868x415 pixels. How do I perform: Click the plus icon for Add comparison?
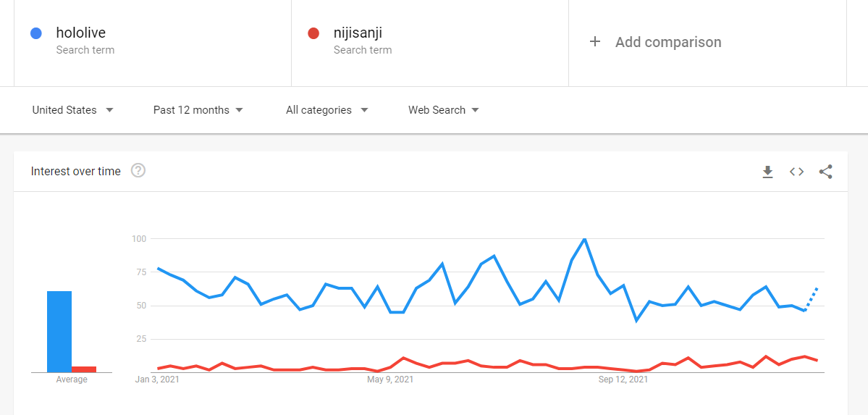(x=595, y=42)
